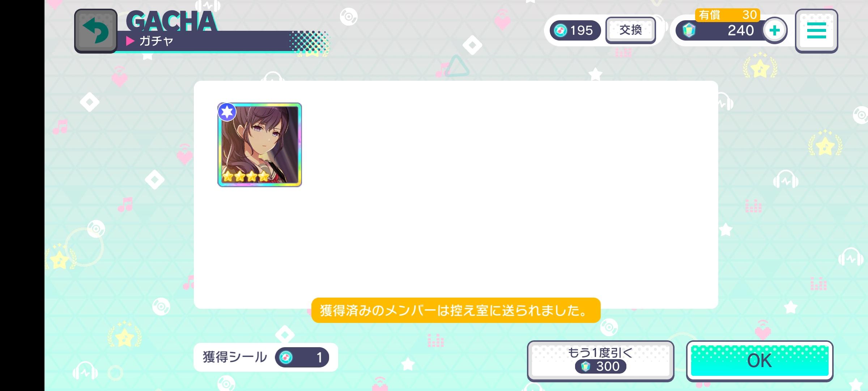Screen dimensions: 868x391
Task: Click the 240 crystal balance display
Action: tap(740, 30)
